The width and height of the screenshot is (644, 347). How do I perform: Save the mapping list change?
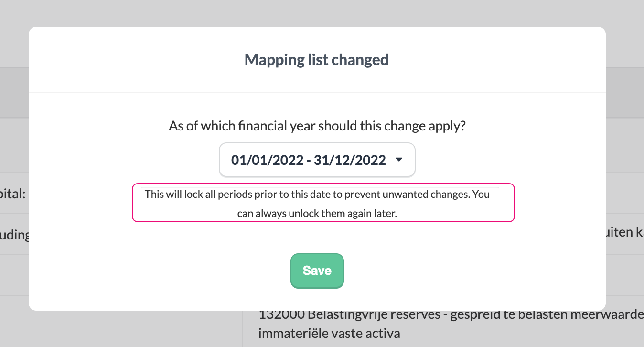pyautogui.click(x=317, y=271)
